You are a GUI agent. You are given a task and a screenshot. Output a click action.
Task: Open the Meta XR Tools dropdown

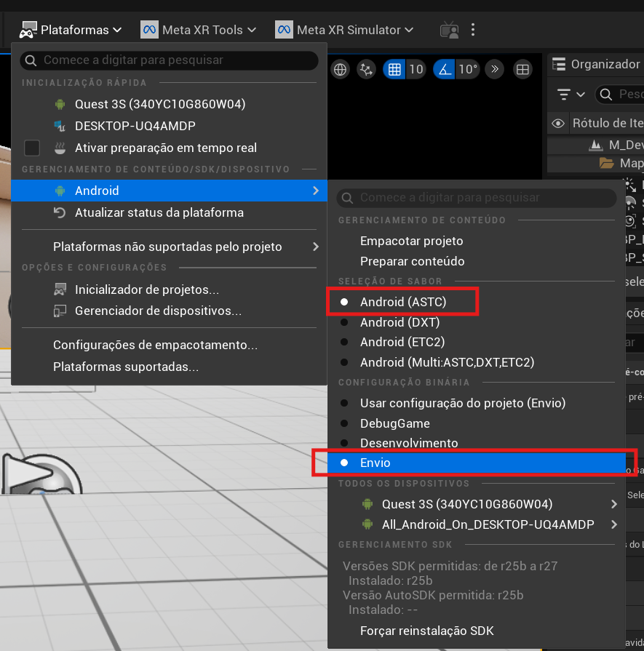click(x=199, y=30)
